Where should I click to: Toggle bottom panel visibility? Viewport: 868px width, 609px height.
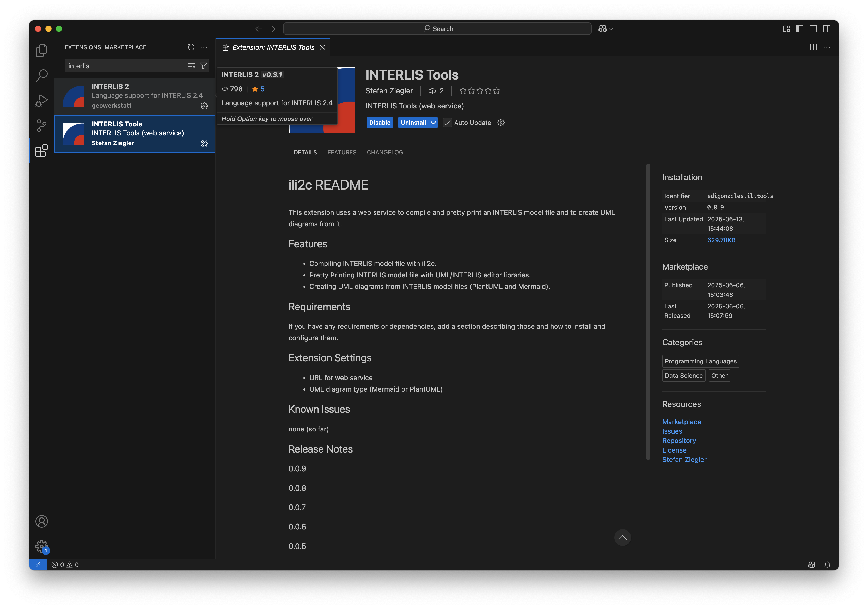813,29
